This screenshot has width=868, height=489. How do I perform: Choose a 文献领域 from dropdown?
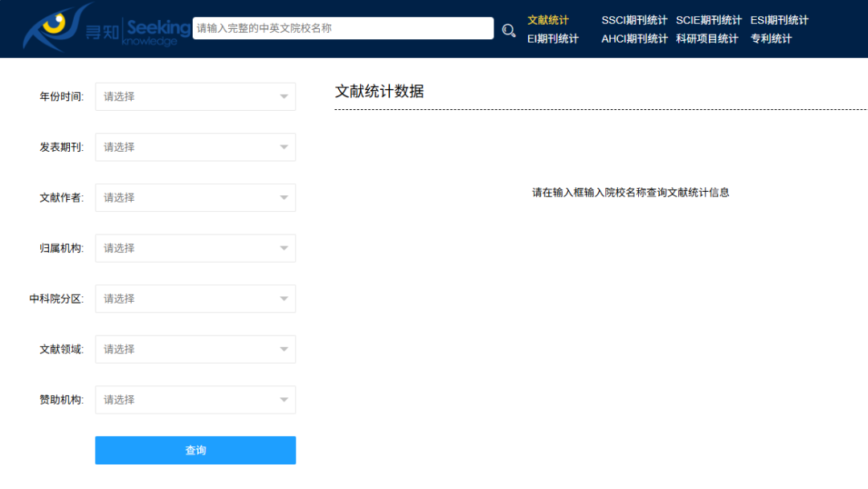click(x=195, y=349)
